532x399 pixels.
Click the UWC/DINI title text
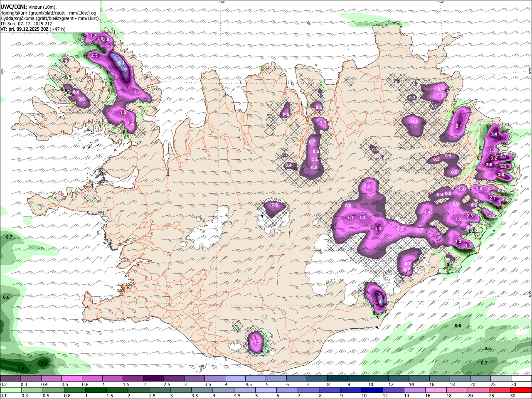(13, 6)
